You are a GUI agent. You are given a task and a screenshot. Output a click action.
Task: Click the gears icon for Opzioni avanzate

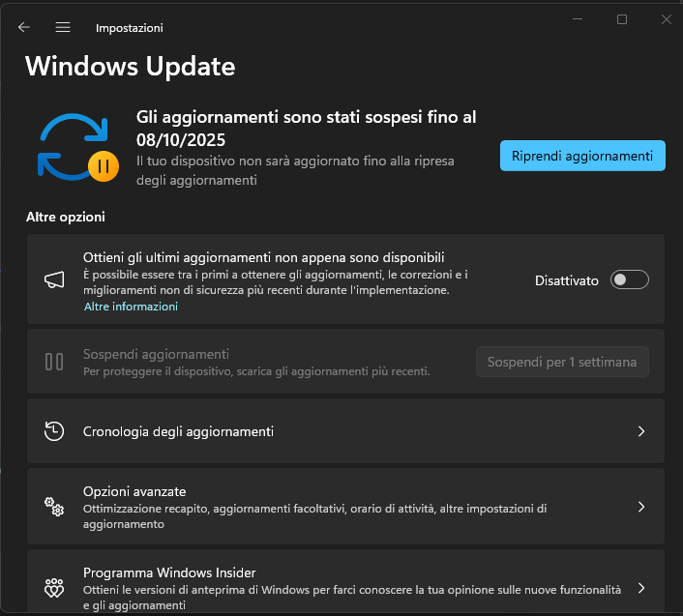coord(54,507)
